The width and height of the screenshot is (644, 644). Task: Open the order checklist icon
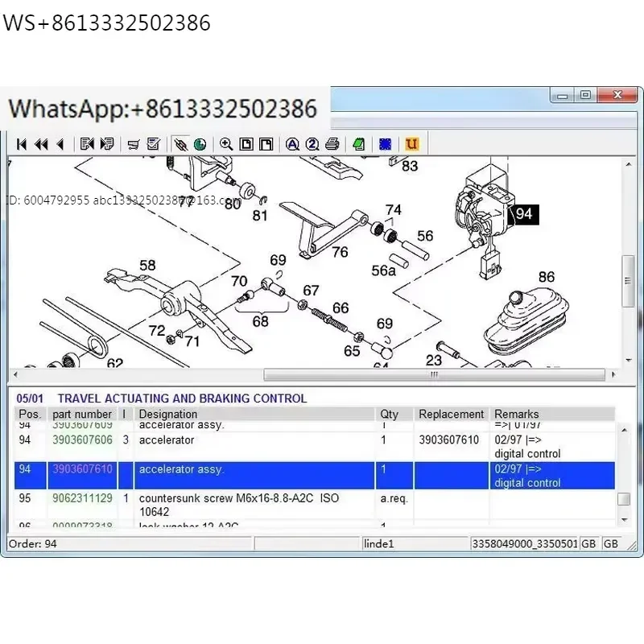click(x=153, y=144)
